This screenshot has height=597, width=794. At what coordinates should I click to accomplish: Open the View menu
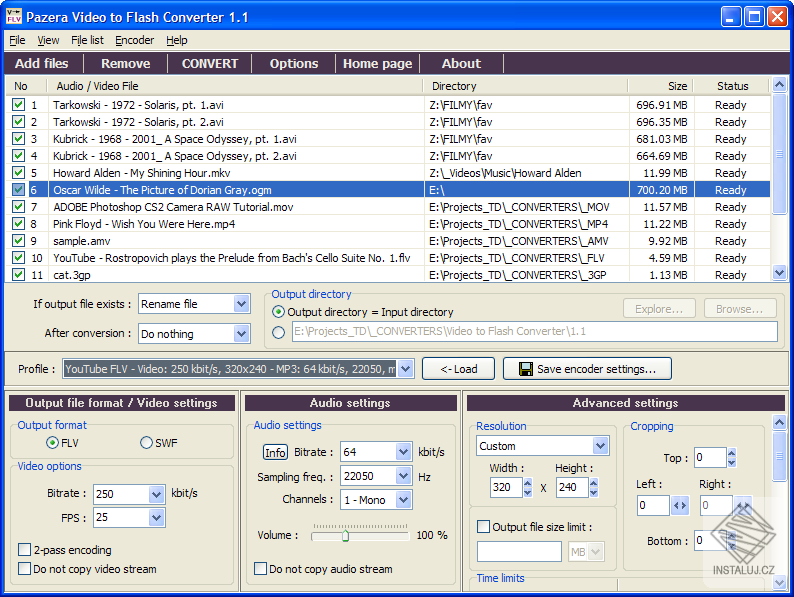click(48, 40)
